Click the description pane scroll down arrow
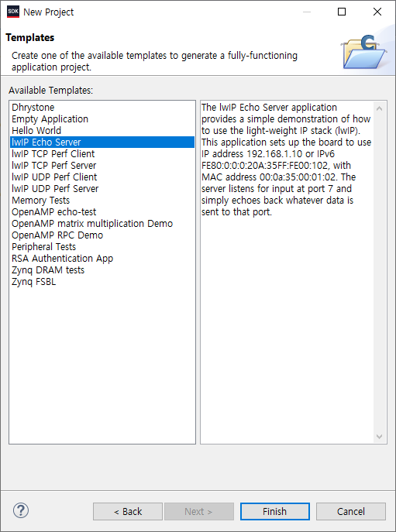396x532 pixels. [x=380, y=437]
